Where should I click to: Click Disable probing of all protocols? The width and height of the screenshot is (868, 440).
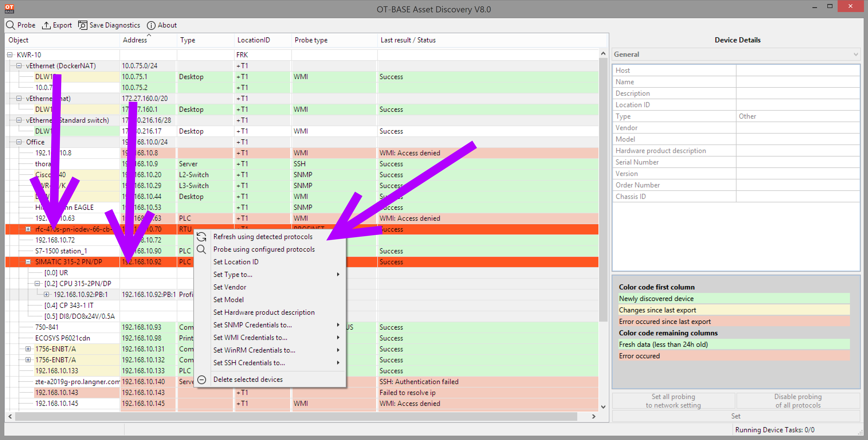pyautogui.click(x=798, y=401)
